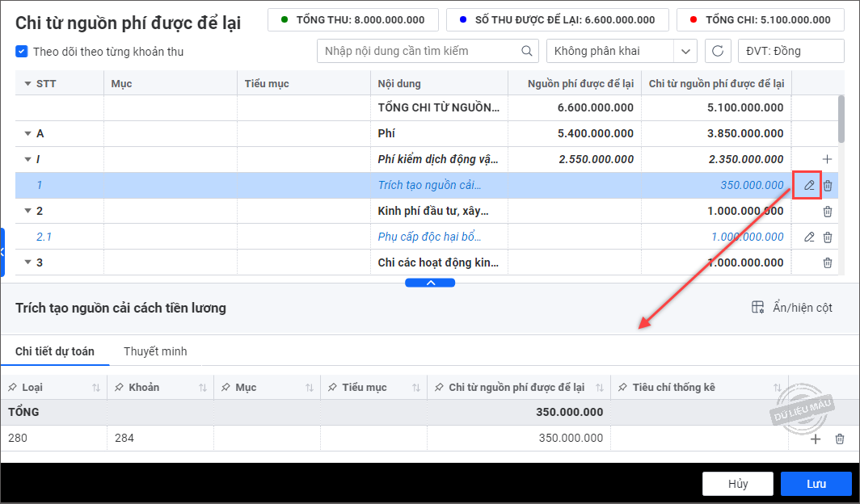Image resolution: width=860 pixels, height=504 pixels.
Task: Select the 'Chi tiết dự toán' tab
Action: coord(55,351)
